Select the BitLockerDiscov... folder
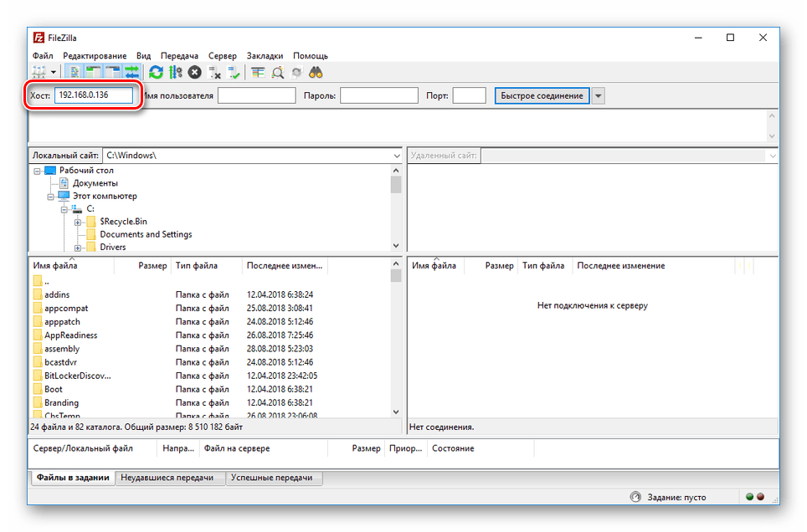The image size is (807, 532). (x=77, y=376)
